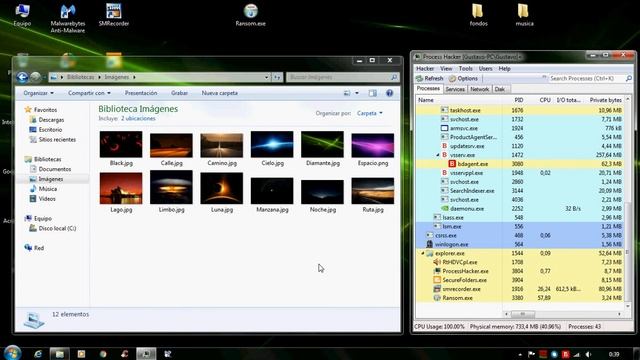The width and height of the screenshot is (640, 360).
Task: Toggle the Explorer preview pane icon
Action: coord(373,93)
